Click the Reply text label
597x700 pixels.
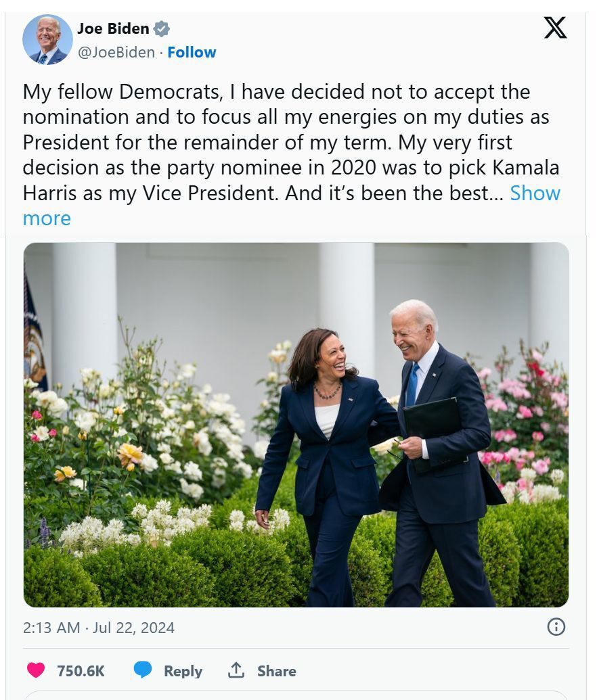click(183, 671)
